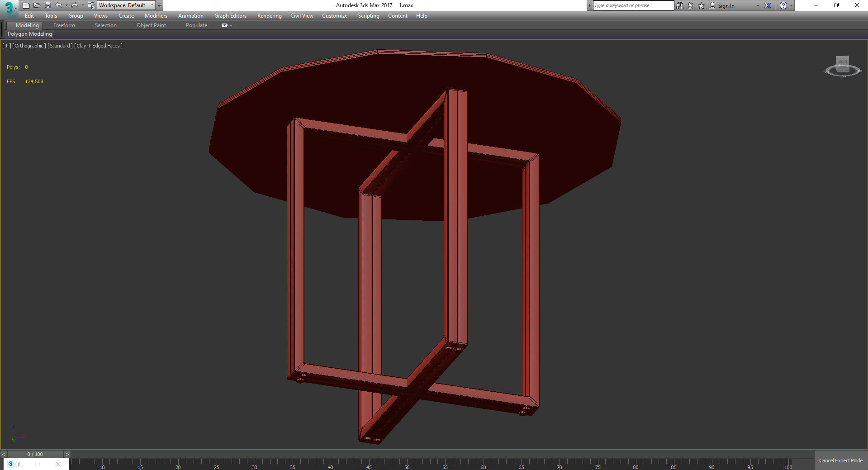Click the ViewCube in the viewport corner
Screen dimensions: 868x470
click(x=842, y=67)
